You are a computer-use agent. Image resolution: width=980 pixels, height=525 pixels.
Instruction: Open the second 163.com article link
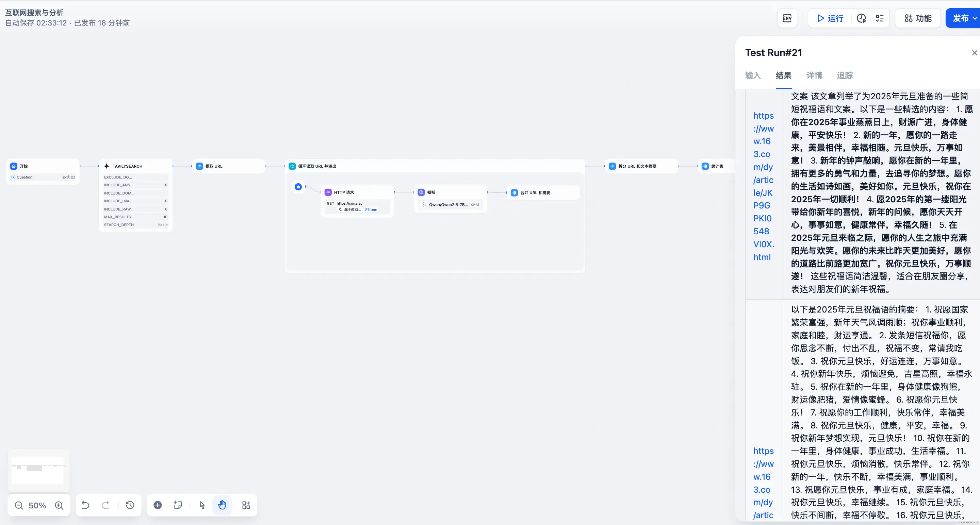764,483
